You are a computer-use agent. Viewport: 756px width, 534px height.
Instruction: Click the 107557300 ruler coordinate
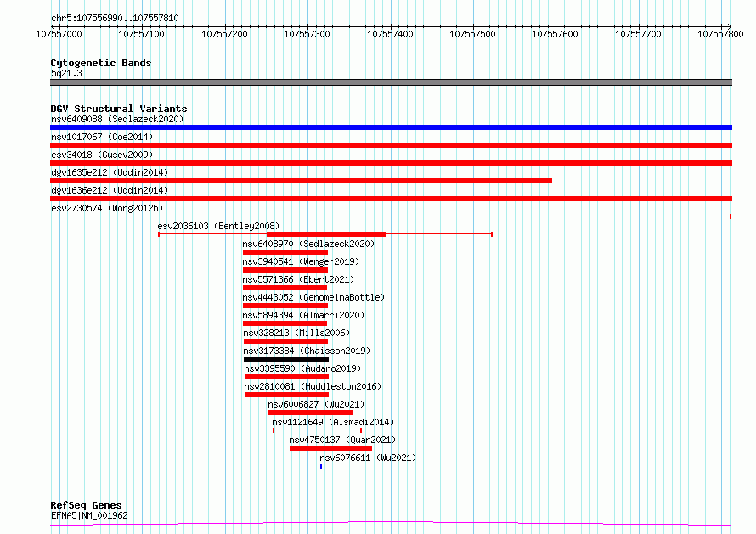(307, 34)
